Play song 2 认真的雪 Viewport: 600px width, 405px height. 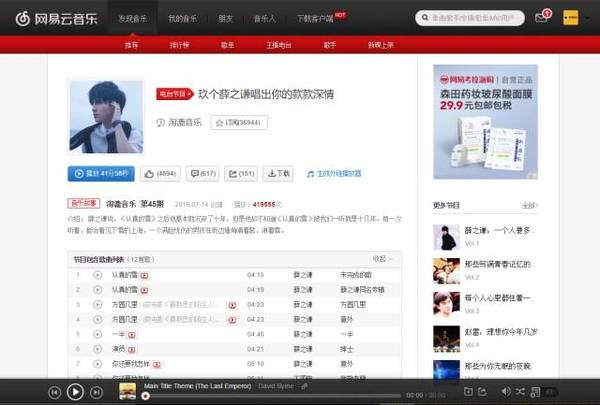[x=98, y=290]
